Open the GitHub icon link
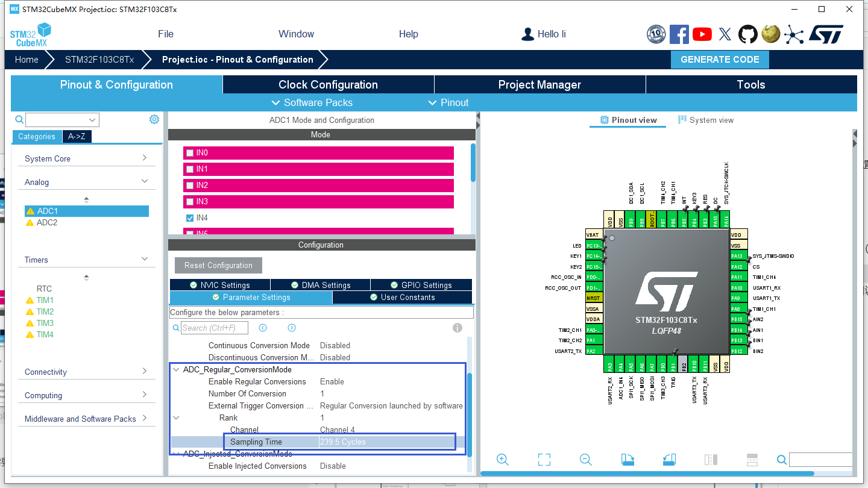The height and width of the screenshot is (488, 868). (748, 34)
